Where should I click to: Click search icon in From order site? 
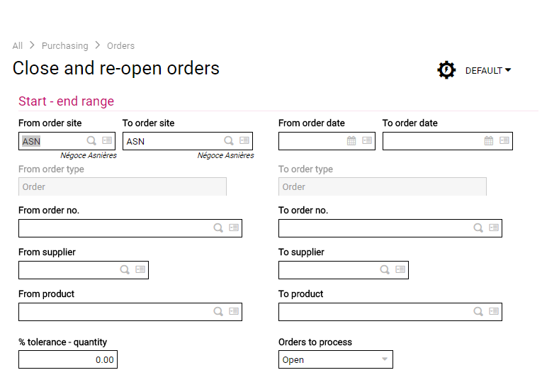(91, 141)
